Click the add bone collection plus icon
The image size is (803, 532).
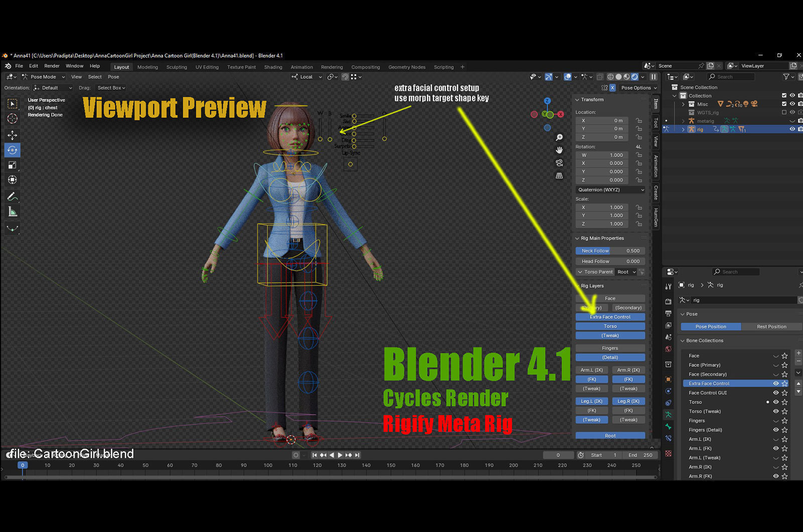point(798,353)
